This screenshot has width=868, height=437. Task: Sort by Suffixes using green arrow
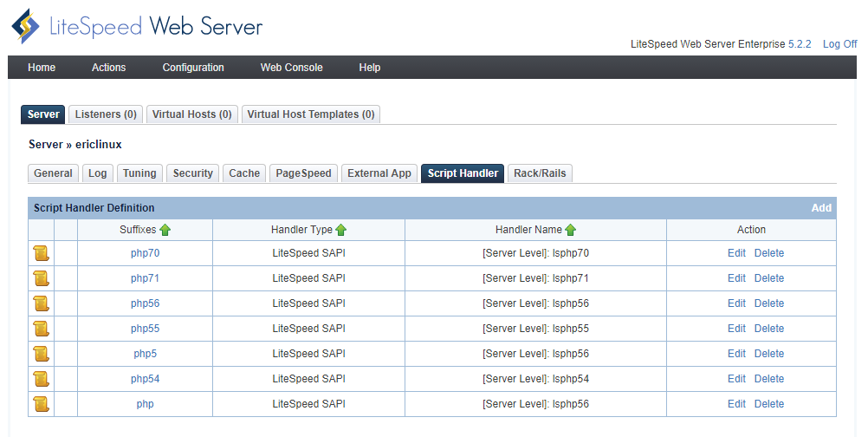[165, 230]
